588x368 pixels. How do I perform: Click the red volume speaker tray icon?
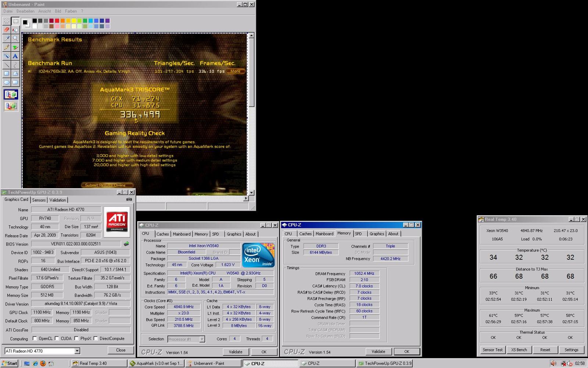click(553, 364)
